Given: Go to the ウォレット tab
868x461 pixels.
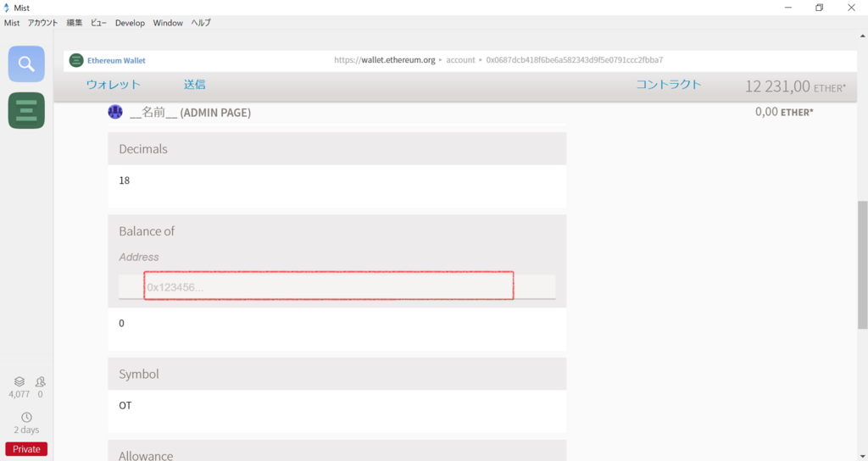Looking at the screenshot, I should coord(114,85).
